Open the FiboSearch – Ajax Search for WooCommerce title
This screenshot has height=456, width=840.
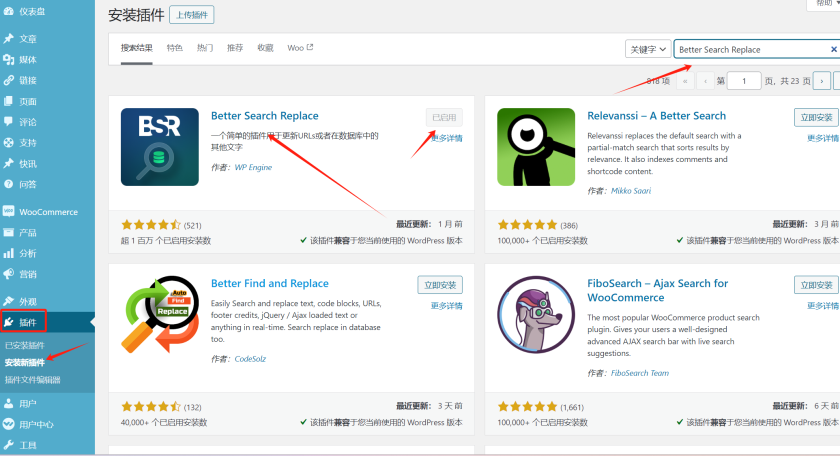tap(657, 290)
